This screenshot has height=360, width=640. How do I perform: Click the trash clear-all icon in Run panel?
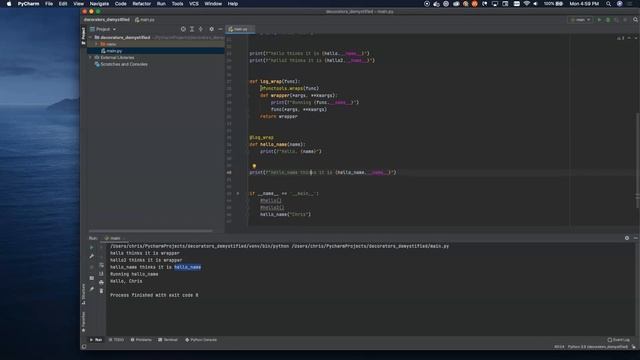click(101, 291)
